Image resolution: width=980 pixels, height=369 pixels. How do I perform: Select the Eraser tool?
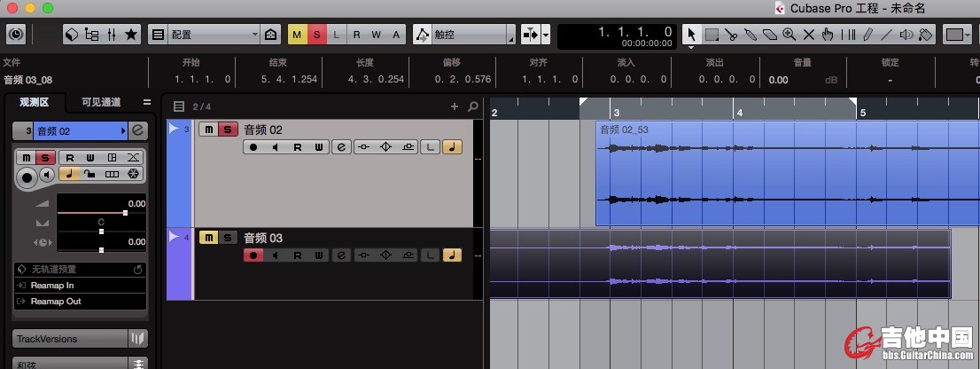[x=769, y=35]
